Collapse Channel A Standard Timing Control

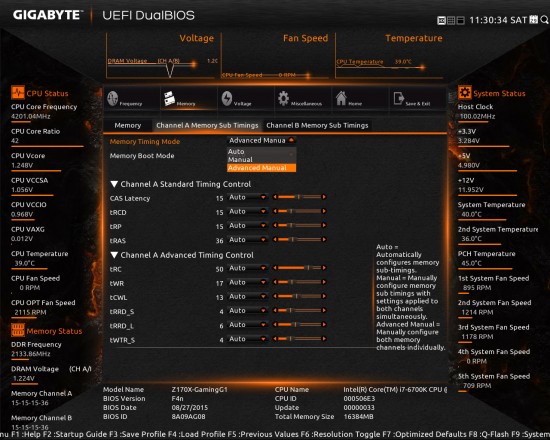pos(114,184)
